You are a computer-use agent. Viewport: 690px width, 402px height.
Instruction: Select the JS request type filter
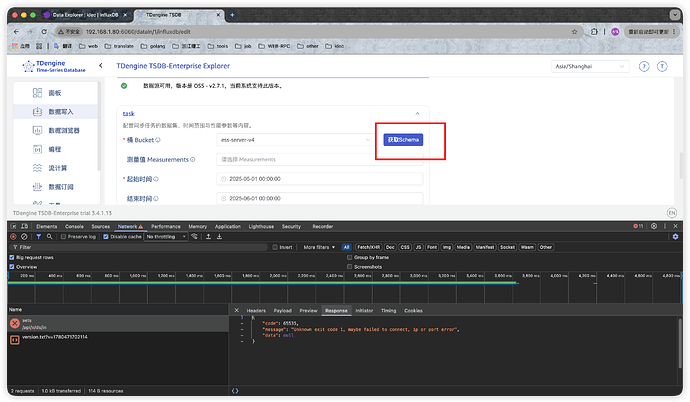[x=418, y=247]
